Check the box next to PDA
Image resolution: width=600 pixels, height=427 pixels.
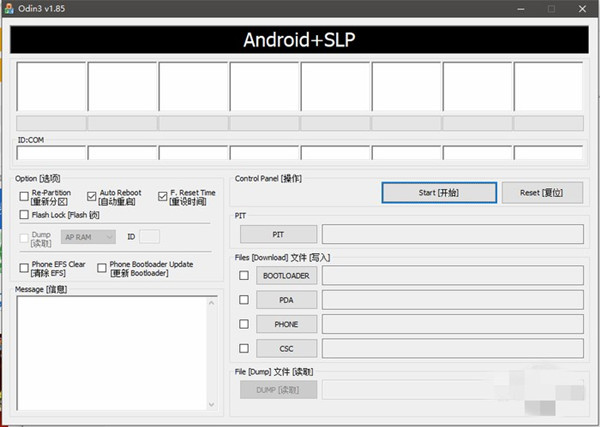[x=244, y=300]
